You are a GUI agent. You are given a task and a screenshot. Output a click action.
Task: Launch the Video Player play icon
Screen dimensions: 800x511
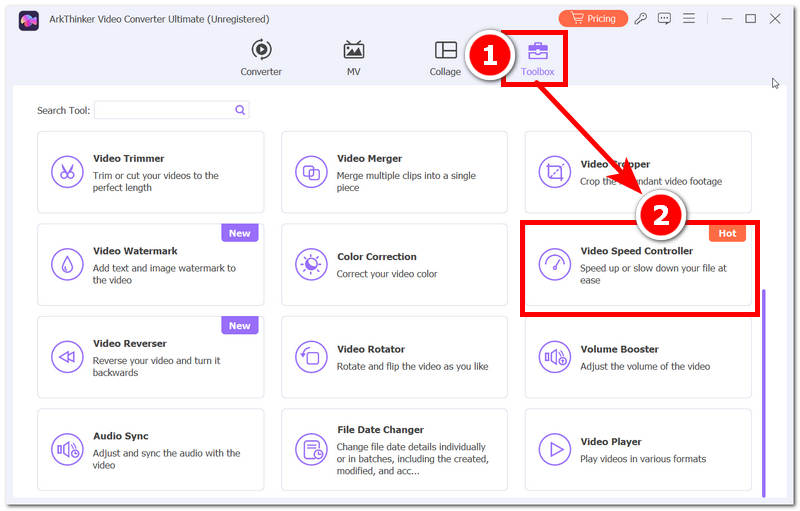click(x=555, y=449)
